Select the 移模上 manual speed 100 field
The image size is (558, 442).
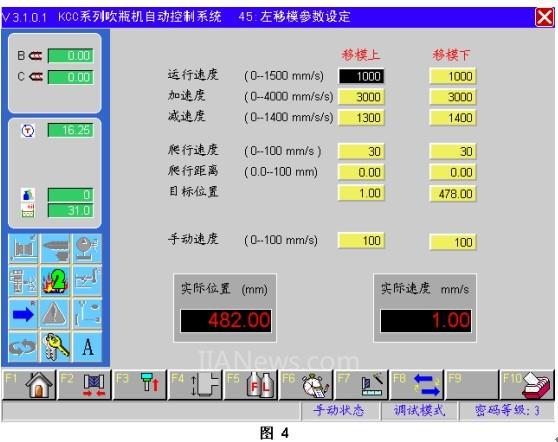pyautogui.click(x=361, y=241)
